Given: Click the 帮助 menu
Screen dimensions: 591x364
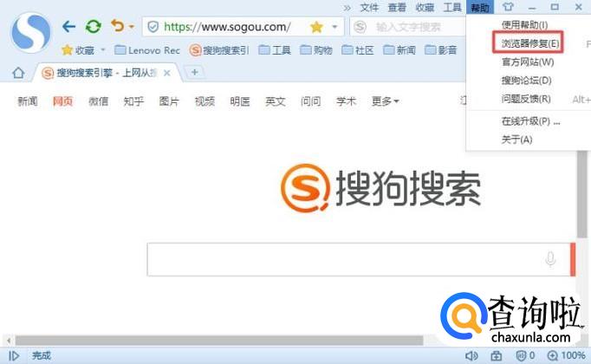Looking at the screenshot, I should [480, 7].
